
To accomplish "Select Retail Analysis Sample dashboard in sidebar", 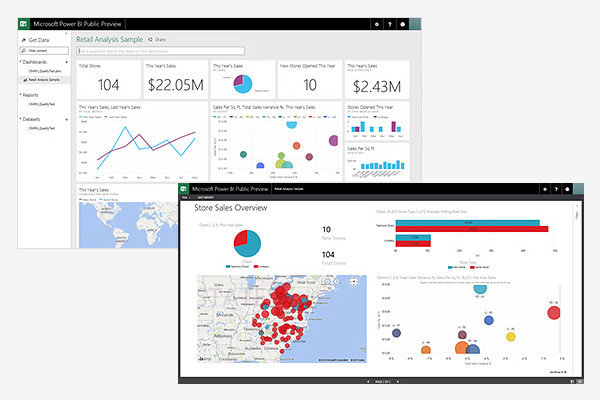I will coord(44,80).
